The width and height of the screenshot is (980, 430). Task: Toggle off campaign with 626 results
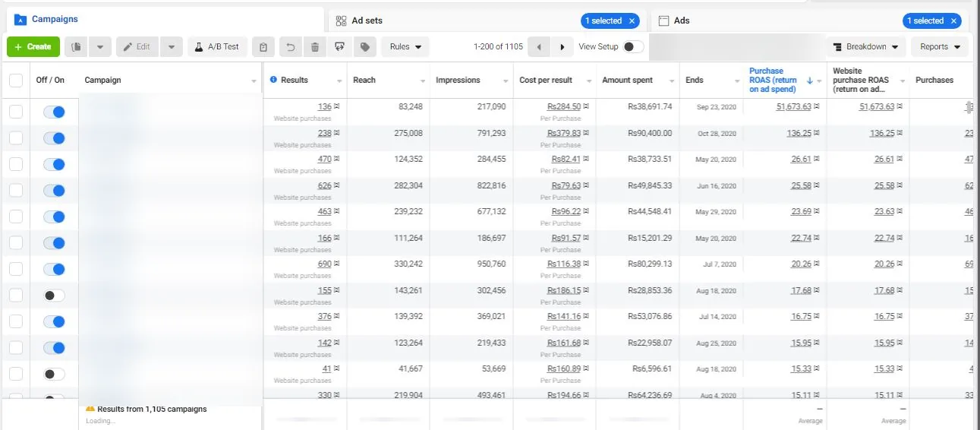click(54, 191)
